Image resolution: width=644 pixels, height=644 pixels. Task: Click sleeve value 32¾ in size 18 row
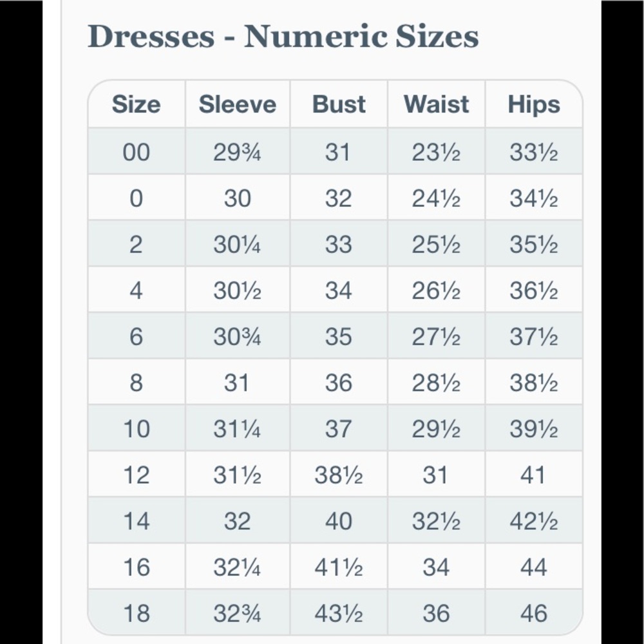pyautogui.click(x=237, y=614)
